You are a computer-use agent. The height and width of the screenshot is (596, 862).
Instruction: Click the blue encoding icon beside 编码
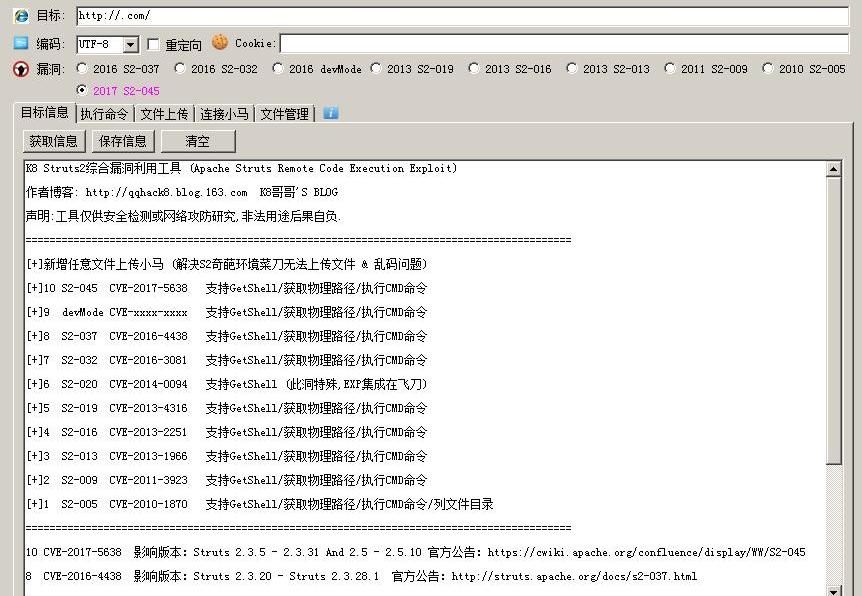coord(21,43)
